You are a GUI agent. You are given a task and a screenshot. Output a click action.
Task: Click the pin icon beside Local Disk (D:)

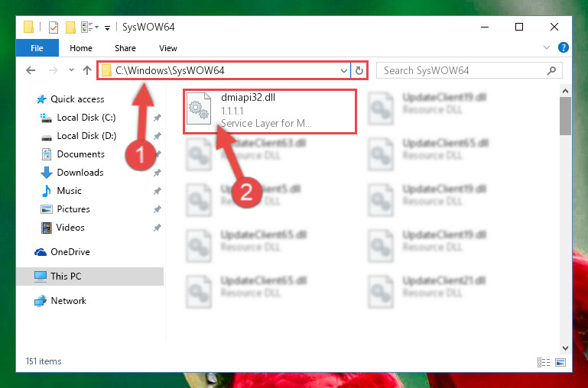point(157,136)
